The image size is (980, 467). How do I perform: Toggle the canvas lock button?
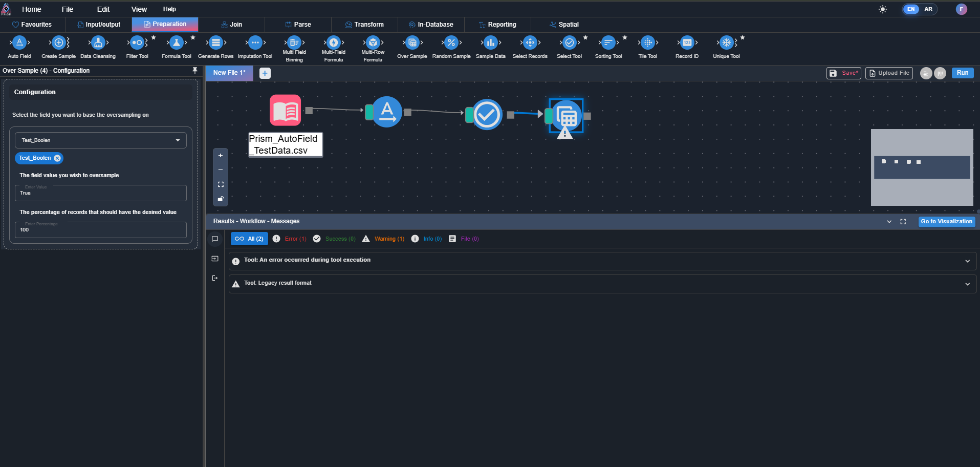(221, 199)
